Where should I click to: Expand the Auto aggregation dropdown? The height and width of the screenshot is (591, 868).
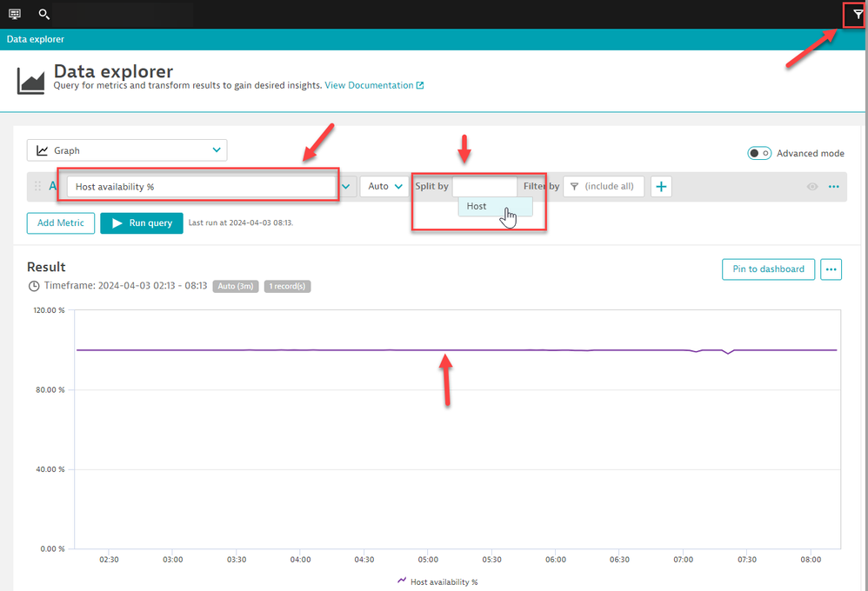pyautogui.click(x=384, y=186)
